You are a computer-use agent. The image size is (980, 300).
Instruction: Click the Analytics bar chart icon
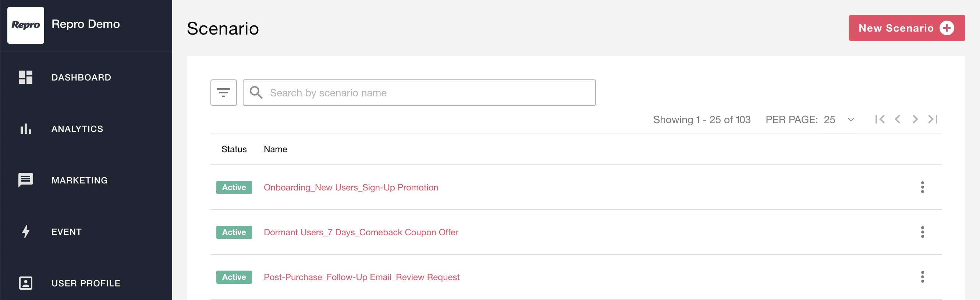[x=25, y=129]
